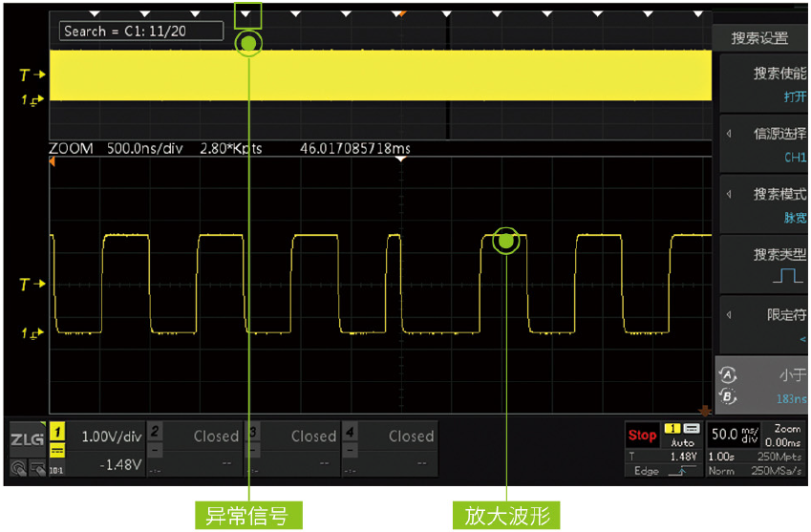
Task: Adjust the less-than (小于) 183ns threshold control
Action: 762,385
